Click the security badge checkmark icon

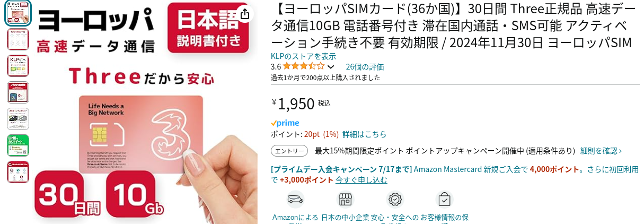[x=395, y=199]
